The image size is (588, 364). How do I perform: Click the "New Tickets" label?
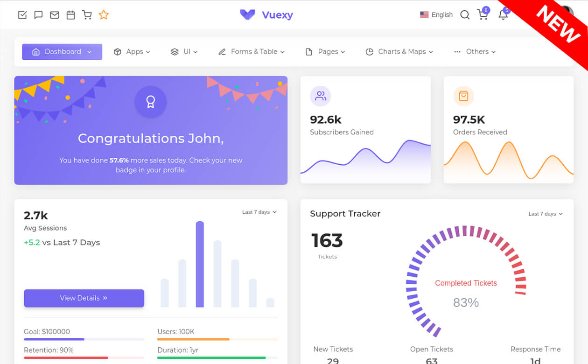click(x=333, y=350)
